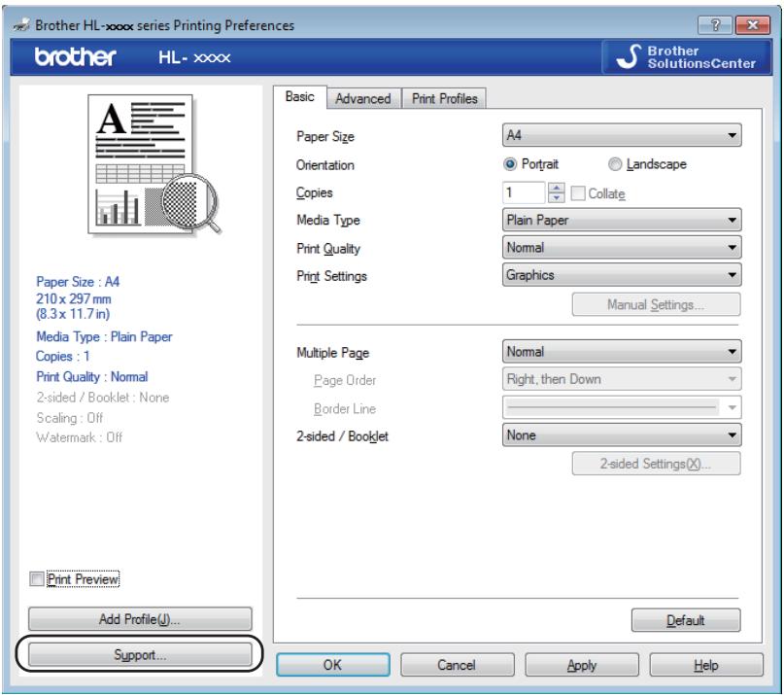Image resolution: width=784 pixels, height=695 pixels.
Task: Click the Apply button
Action: click(x=582, y=665)
